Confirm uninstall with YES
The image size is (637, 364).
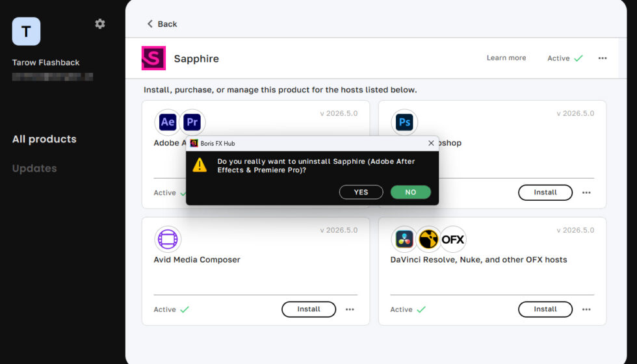[361, 192]
